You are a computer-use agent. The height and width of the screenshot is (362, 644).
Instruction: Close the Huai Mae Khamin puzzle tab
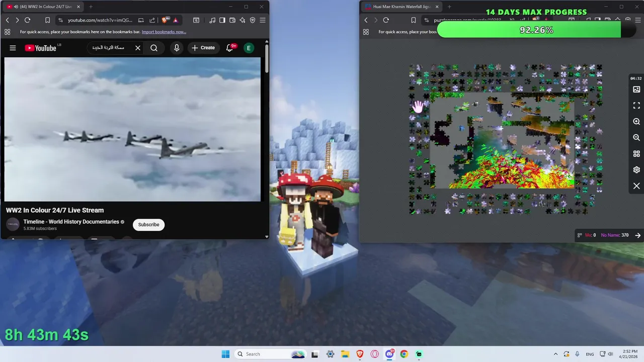tap(437, 7)
